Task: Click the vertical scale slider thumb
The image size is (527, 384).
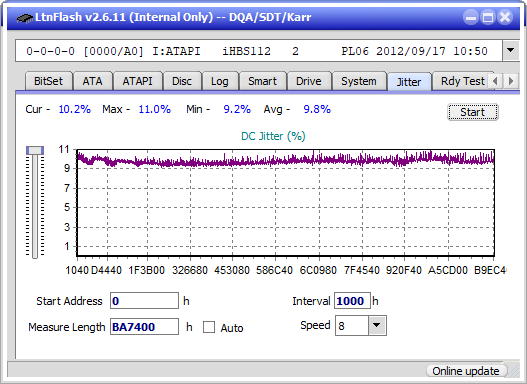Action: tap(35, 150)
